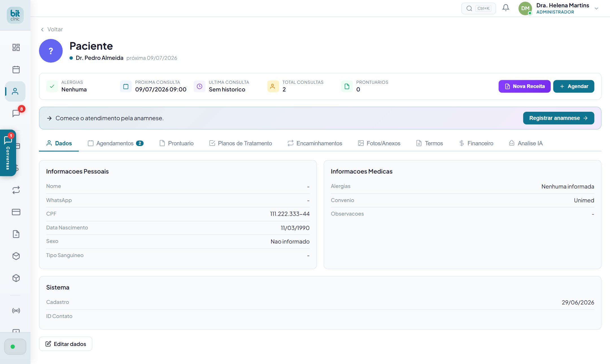Open the Financeiro tab
610x364 pixels.
point(476,143)
